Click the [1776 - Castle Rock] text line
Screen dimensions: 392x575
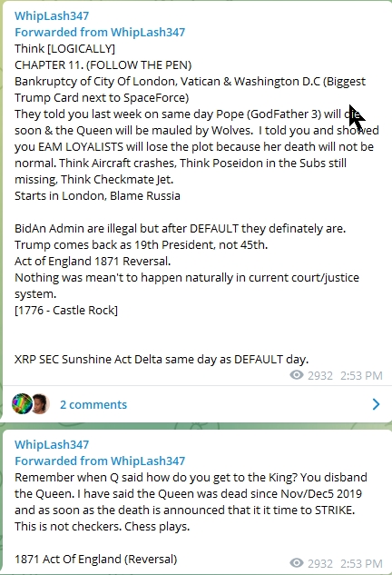(x=66, y=311)
